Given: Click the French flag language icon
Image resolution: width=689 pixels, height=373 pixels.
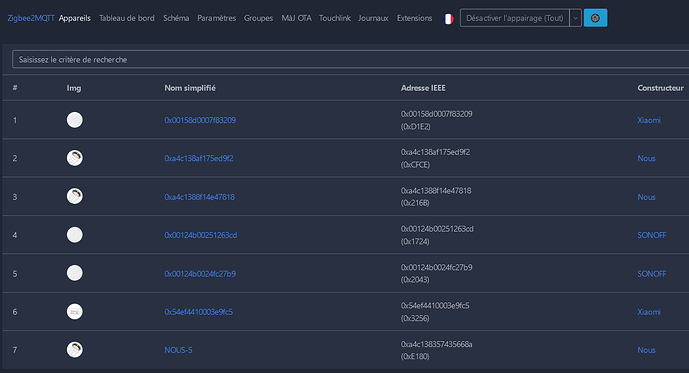Looking at the screenshot, I should pos(448,18).
